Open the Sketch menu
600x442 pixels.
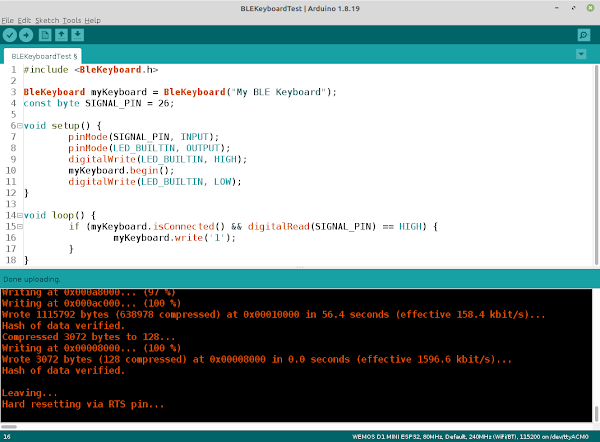click(47, 20)
